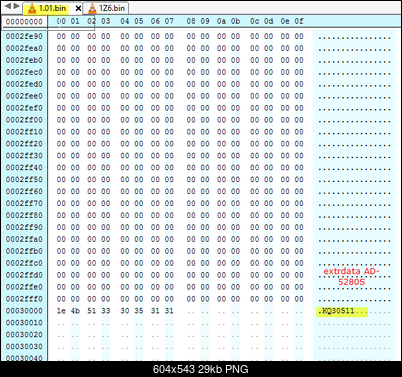Click hex byte 1e in row 00030000

click(x=61, y=311)
